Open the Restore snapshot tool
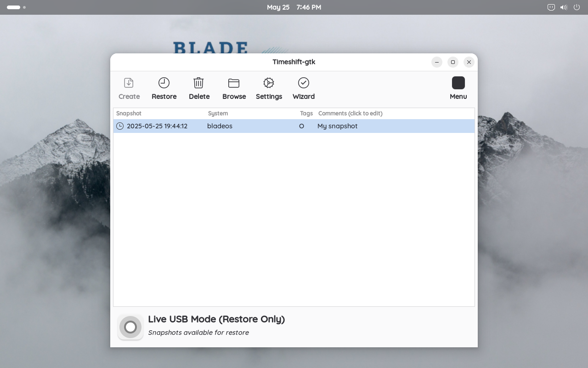 [164, 83]
